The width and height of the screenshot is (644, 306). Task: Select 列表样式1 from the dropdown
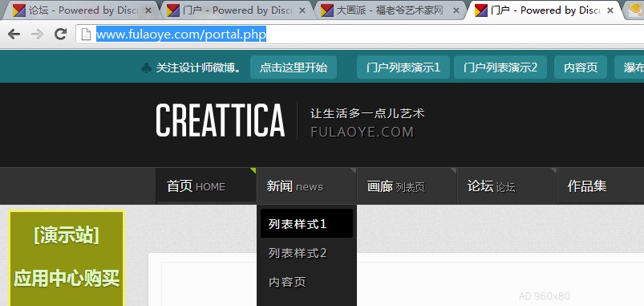tap(306, 223)
